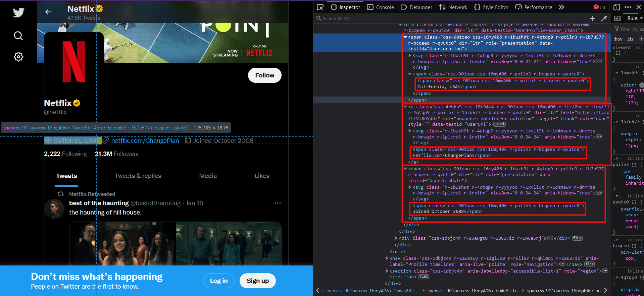The image size is (644, 296).
Task: Switch to the Likes tab
Action: (262, 176)
